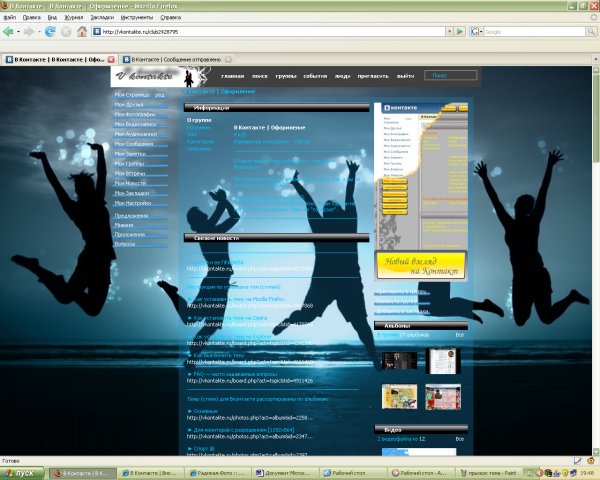
Task: Open 'Мои Видеозаписи' in the left sidebar
Action: pos(135,124)
